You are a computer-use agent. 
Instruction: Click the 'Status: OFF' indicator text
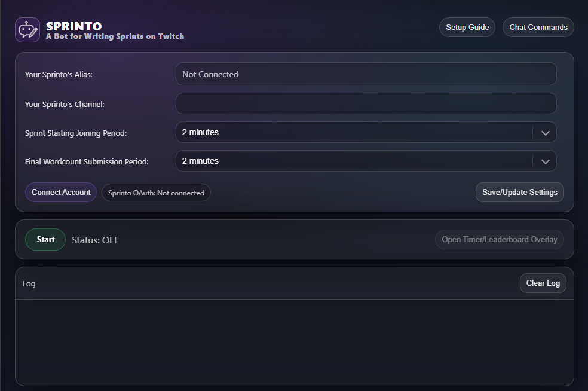tap(95, 240)
